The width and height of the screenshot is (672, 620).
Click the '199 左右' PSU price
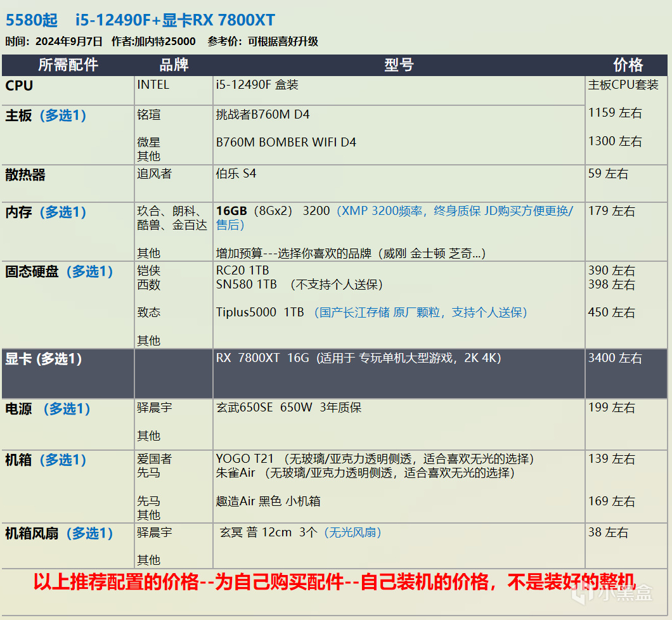pyautogui.click(x=612, y=408)
